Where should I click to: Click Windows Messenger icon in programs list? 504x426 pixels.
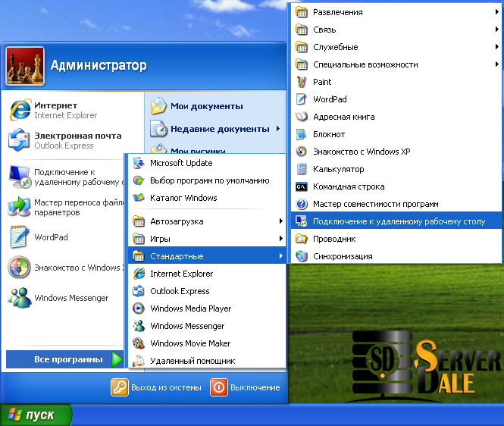tap(139, 326)
